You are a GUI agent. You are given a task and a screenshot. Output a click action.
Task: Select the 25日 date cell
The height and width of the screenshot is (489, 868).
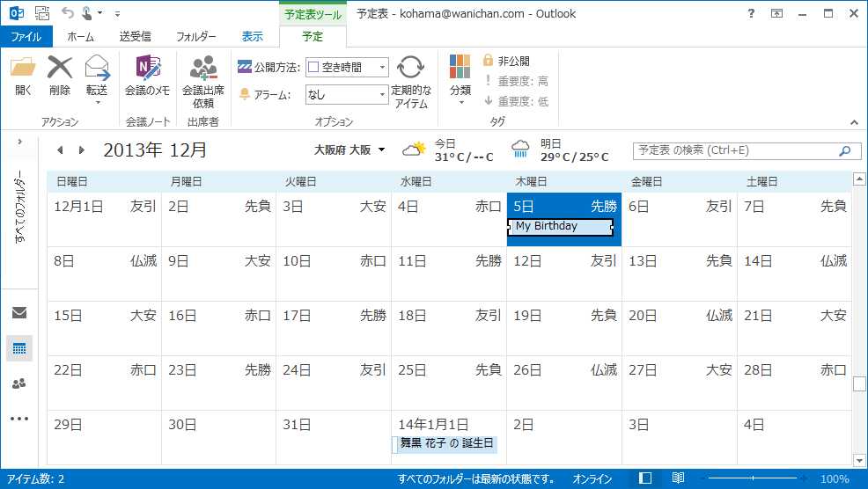pos(449,383)
